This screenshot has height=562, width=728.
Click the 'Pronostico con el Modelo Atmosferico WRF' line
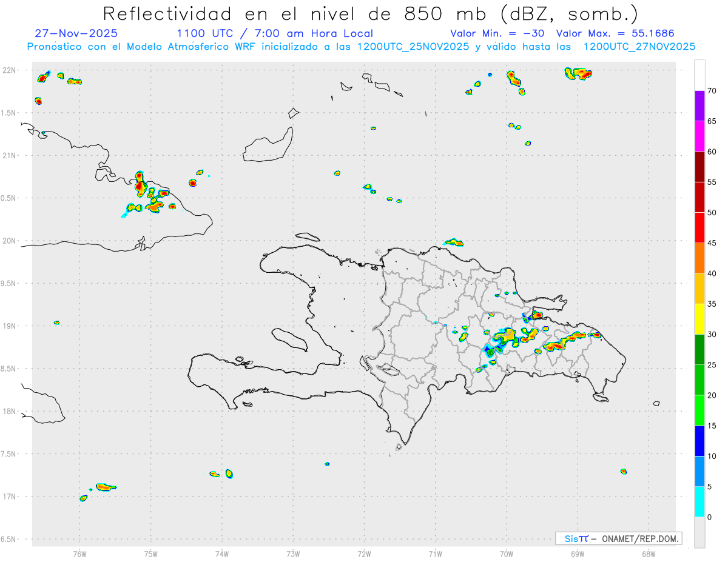coord(361,47)
